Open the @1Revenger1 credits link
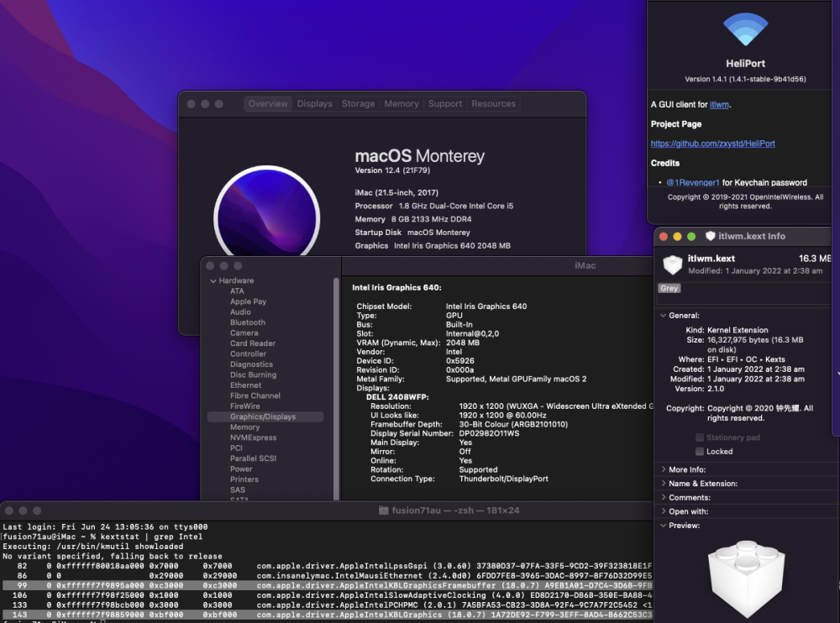This screenshot has width=840, height=623. coord(693,183)
